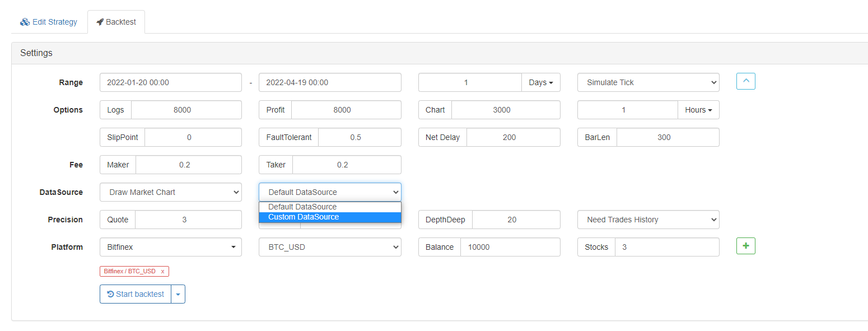Open the Days unit dropdown
Viewport: 868px width, 331px height.
point(540,82)
